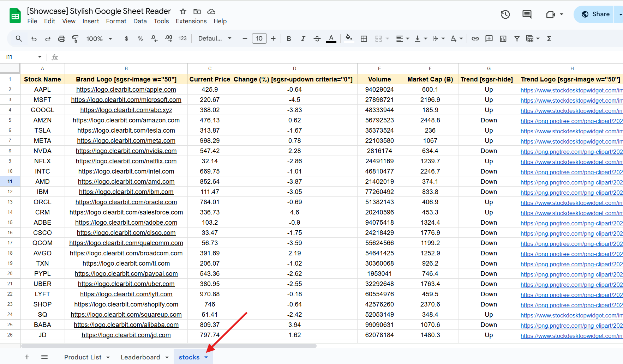
Task: Switch to the Product List sheet
Action: pos(83,357)
